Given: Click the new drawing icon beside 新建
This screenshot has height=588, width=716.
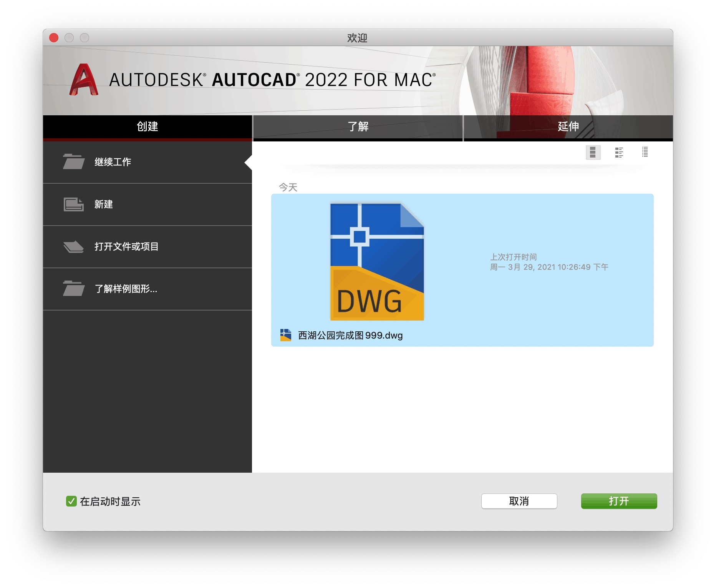Looking at the screenshot, I should (x=73, y=204).
